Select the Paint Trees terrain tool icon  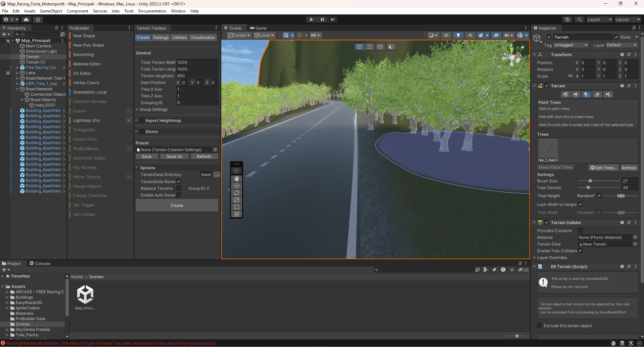[586, 95]
